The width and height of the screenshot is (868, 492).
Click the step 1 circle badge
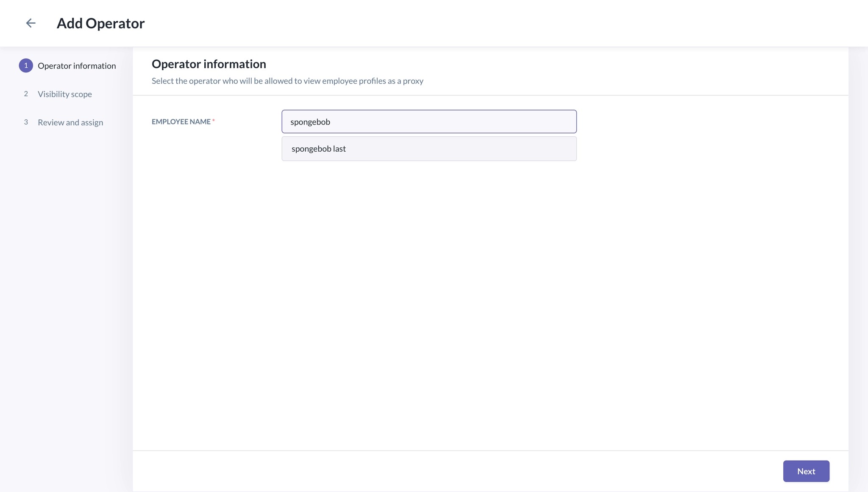point(26,66)
